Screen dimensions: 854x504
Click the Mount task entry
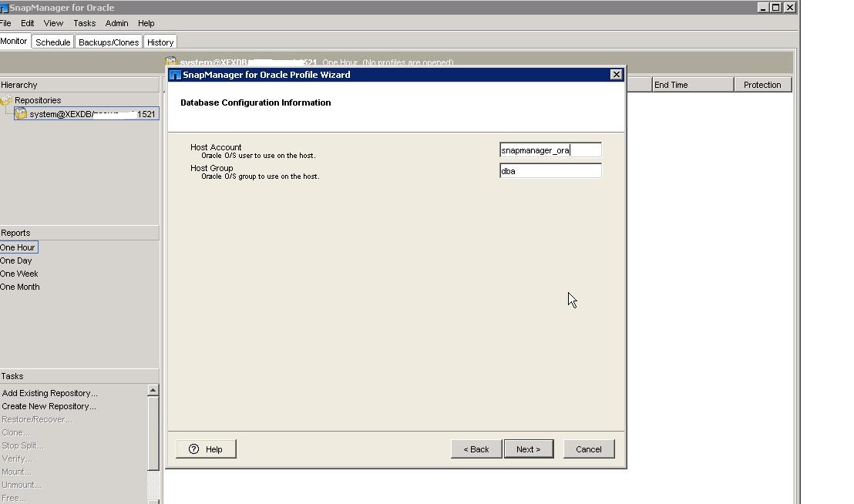[16, 472]
